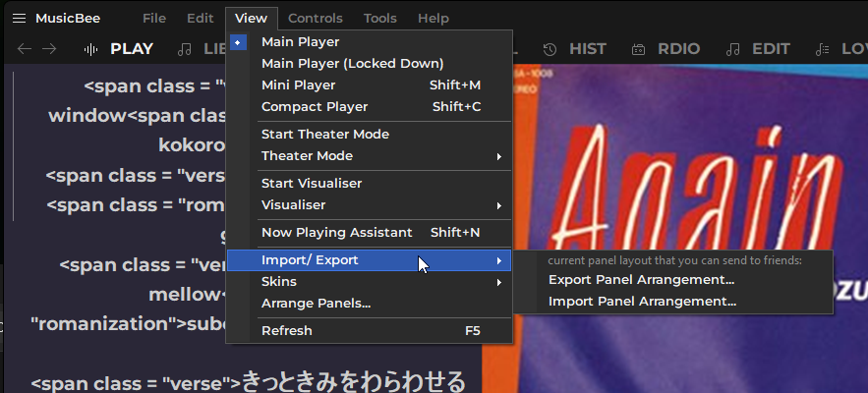Viewport: 868px width, 393px height.
Task: Expand the Visualiser submenu
Action: click(370, 204)
